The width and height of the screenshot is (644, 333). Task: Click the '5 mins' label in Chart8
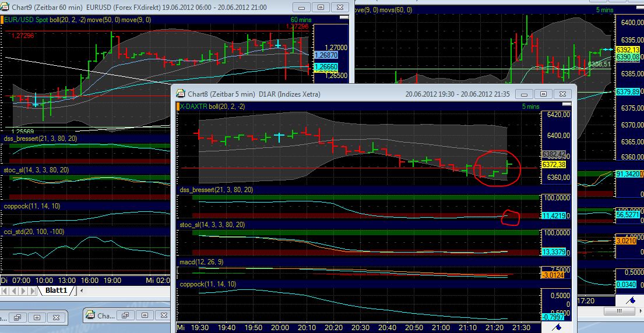(530, 107)
